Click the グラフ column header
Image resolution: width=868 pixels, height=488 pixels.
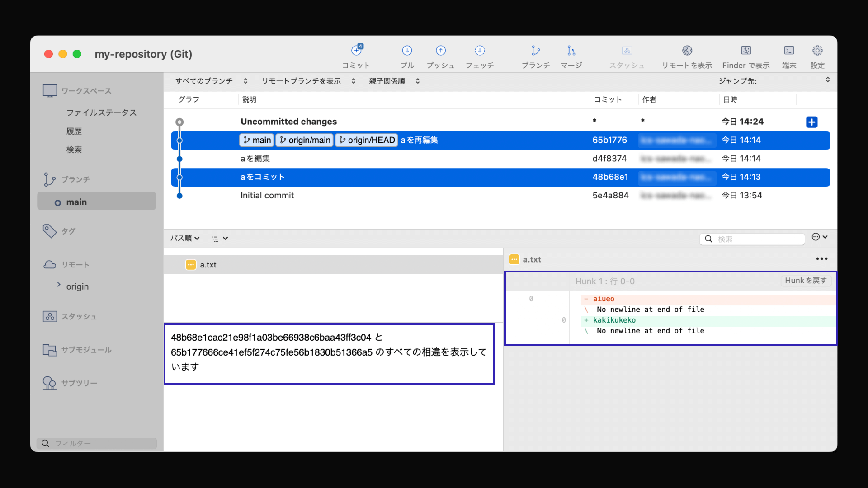(189, 99)
